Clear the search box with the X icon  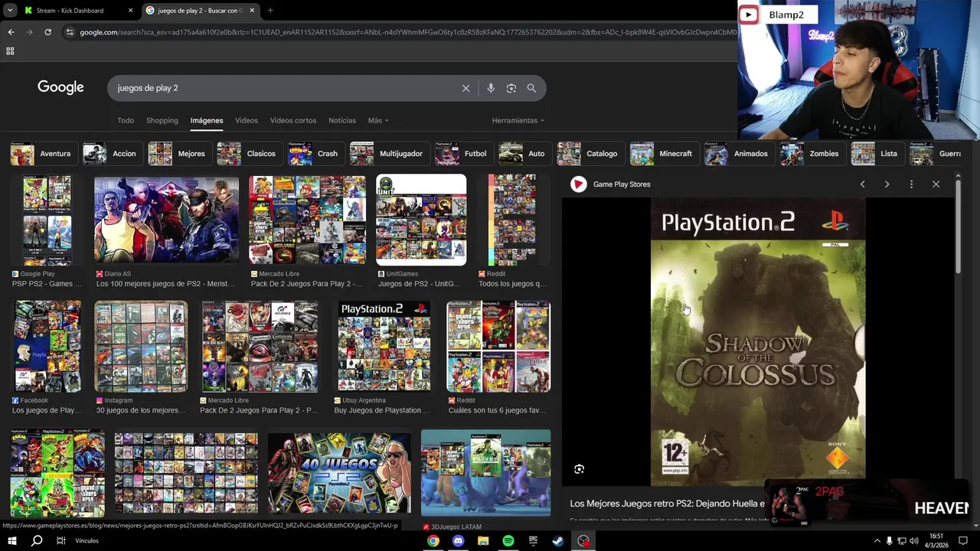coord(465,88)
